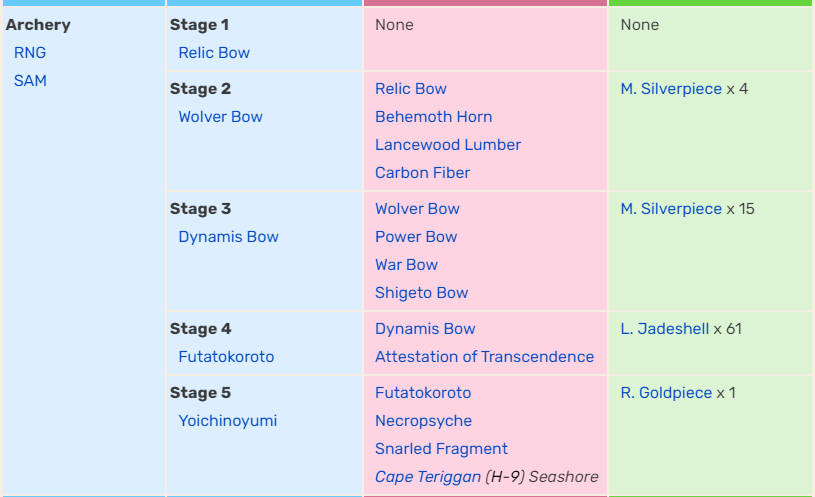Click the Snarled Fragment link

tap(441, 449)
